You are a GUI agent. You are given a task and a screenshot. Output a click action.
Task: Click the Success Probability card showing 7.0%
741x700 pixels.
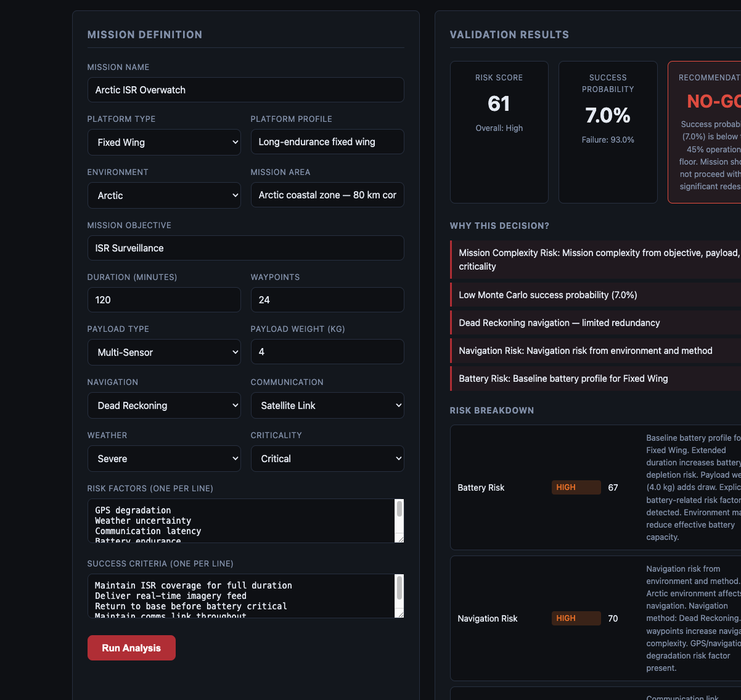pos(608,132)
